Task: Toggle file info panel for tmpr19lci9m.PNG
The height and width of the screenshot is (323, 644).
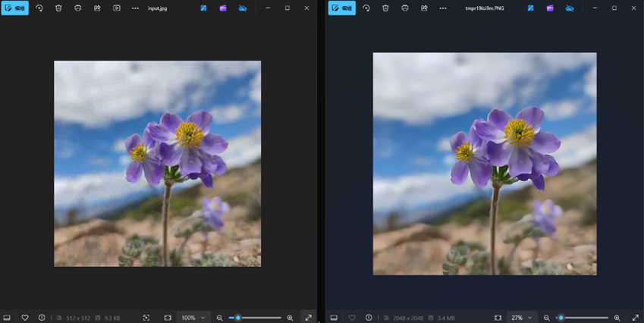Action: pyautogui.click(x=369, y=318)
